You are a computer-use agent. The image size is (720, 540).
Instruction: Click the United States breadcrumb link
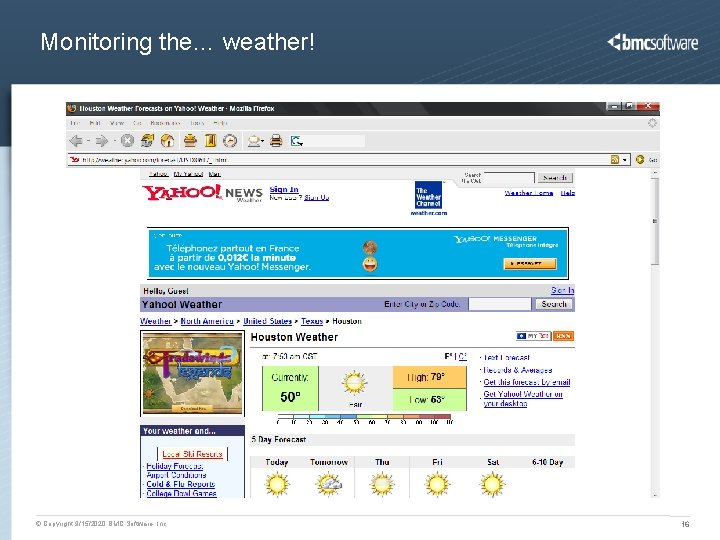tap(267, 321)
